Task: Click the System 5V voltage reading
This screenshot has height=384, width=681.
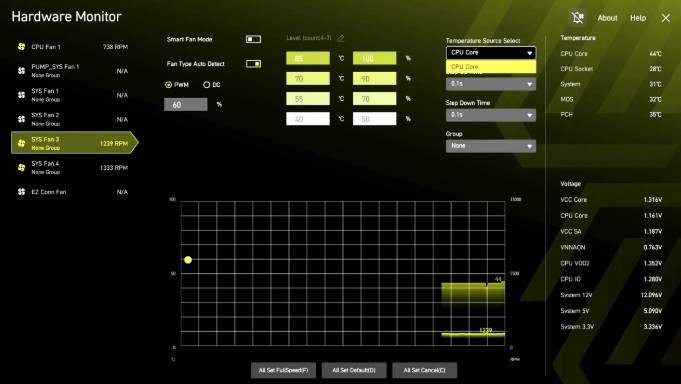Action: coord(653,311)
